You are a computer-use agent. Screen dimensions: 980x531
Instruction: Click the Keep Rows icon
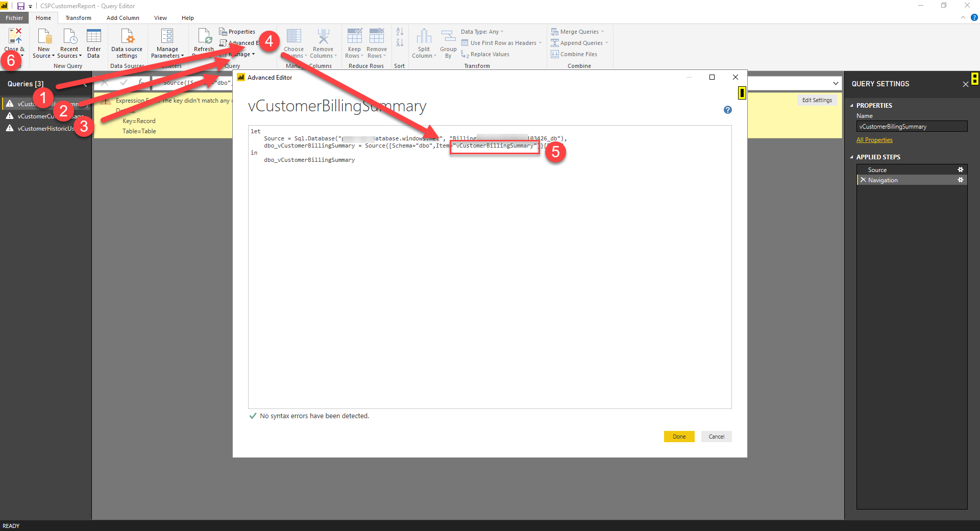click(354, 36)
